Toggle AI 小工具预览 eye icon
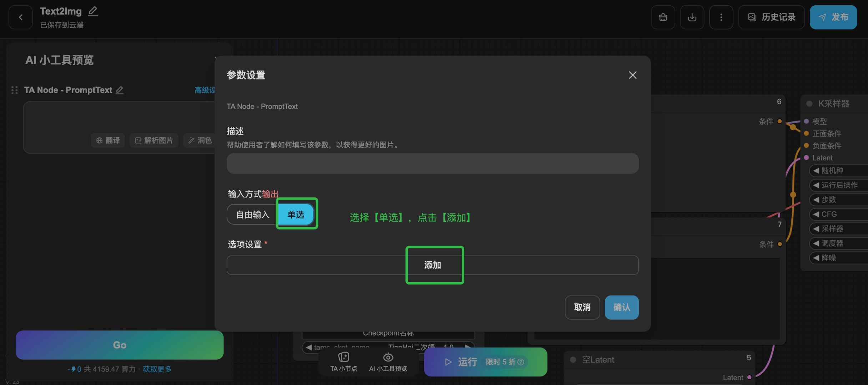 [x=388, y=358]
